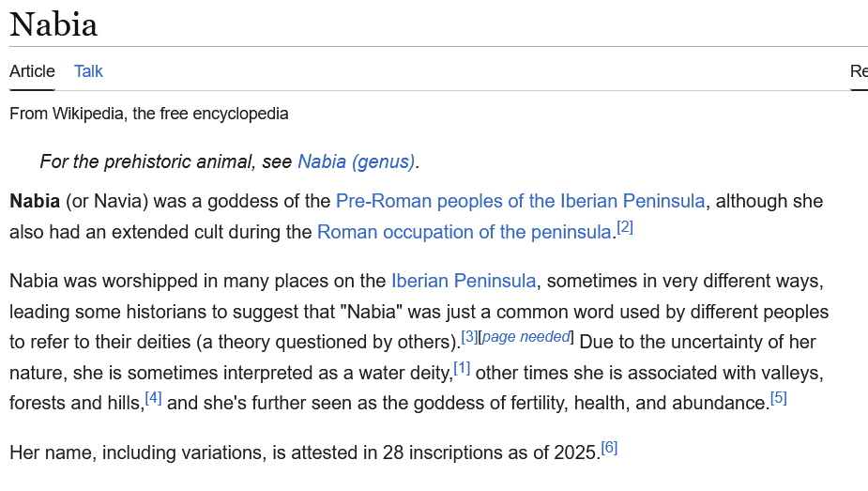This screenshot has height=491, width=868.
Task: Open the Nabia (genus) link
Action: click(x=356, y=161)
